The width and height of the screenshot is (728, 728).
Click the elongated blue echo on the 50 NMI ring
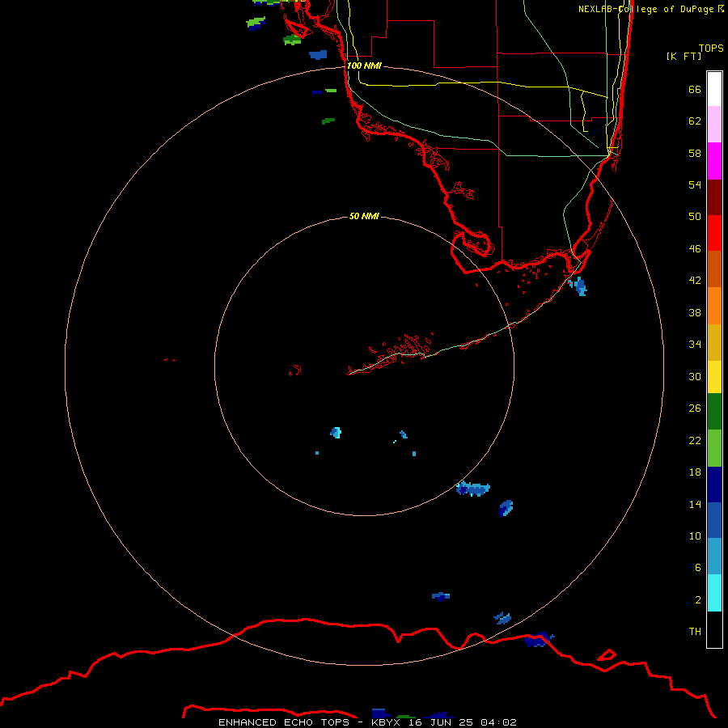tap(472, 489)
